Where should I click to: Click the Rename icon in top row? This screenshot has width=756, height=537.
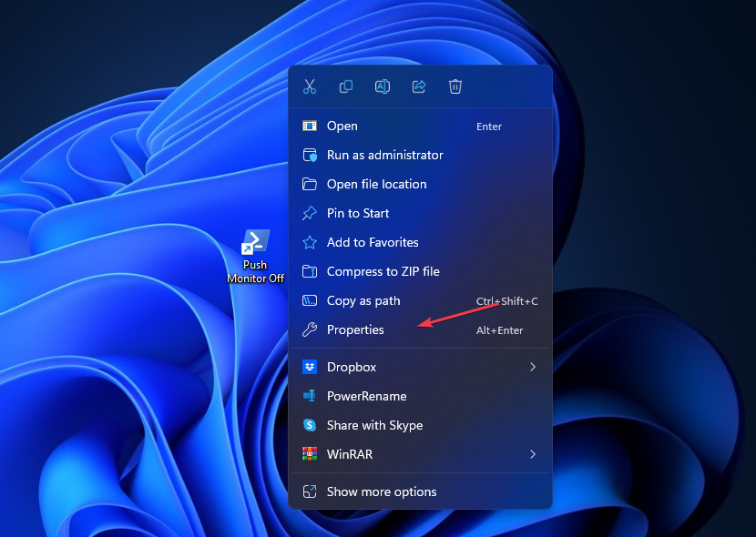tap(383, 86)
